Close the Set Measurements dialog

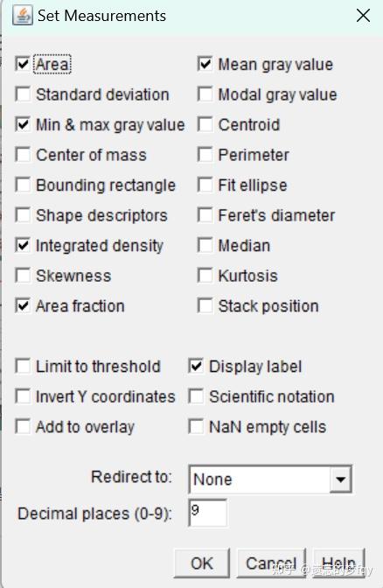coord(363,16)
